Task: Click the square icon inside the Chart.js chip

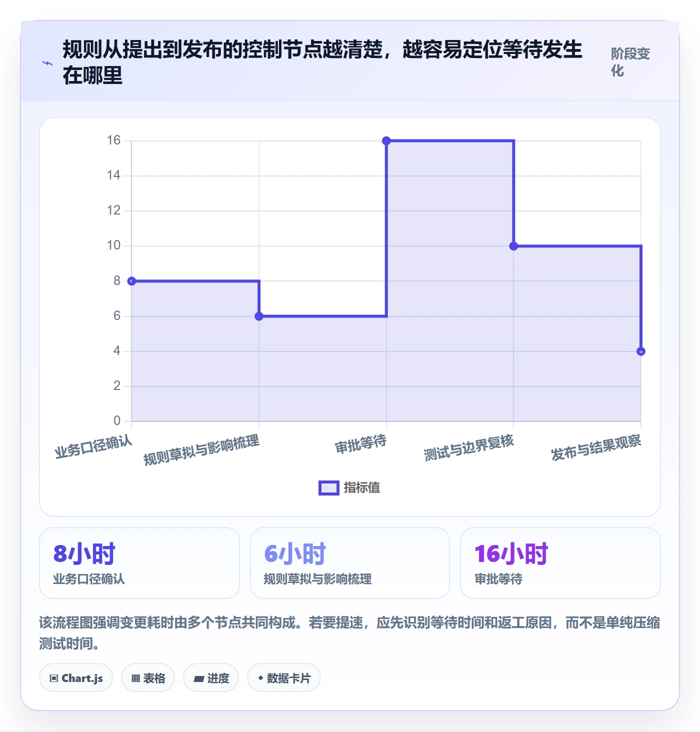Action: [54, 678]
